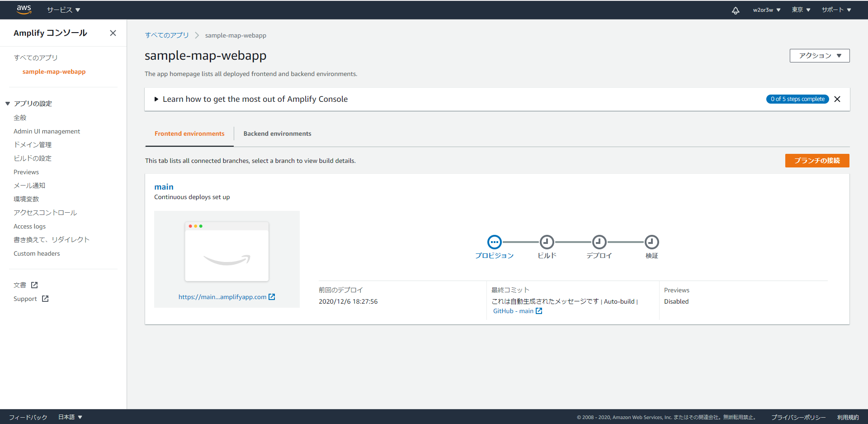
Task: Expand Learn how to get the most out of Amplify Console
Action: click(251, 99)
